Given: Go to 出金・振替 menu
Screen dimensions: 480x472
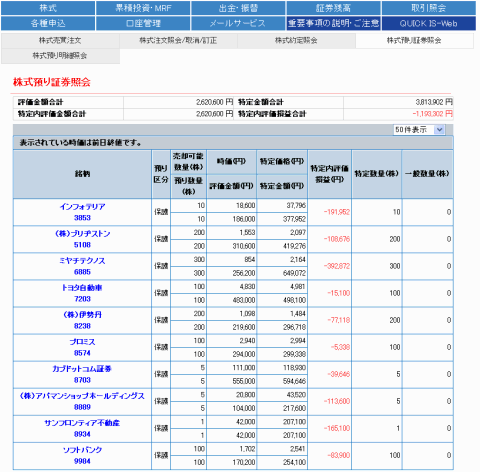Looking at the screenshot, I should 238,8.
